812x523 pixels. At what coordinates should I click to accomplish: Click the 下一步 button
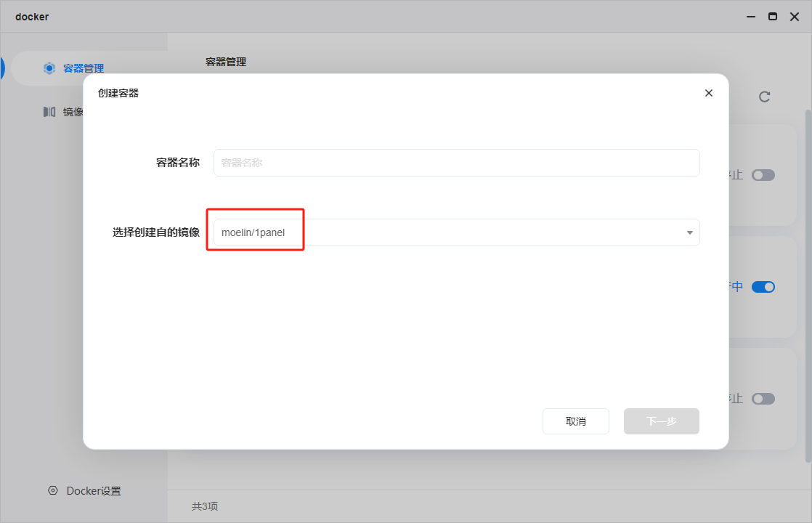tap(662, 421)
